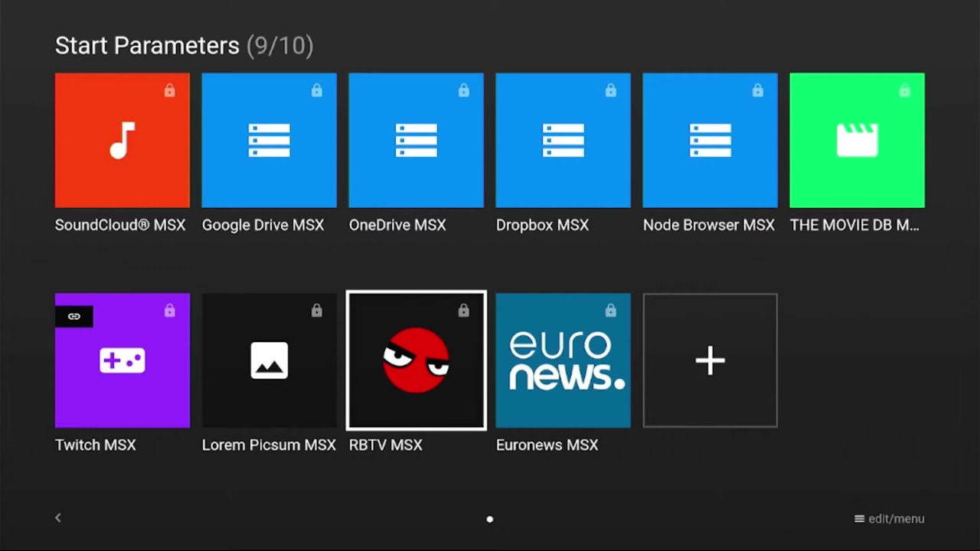Select the OneDrive MSX storage tile
Viewport: 980px width, 551px height.
pos(416,140)
